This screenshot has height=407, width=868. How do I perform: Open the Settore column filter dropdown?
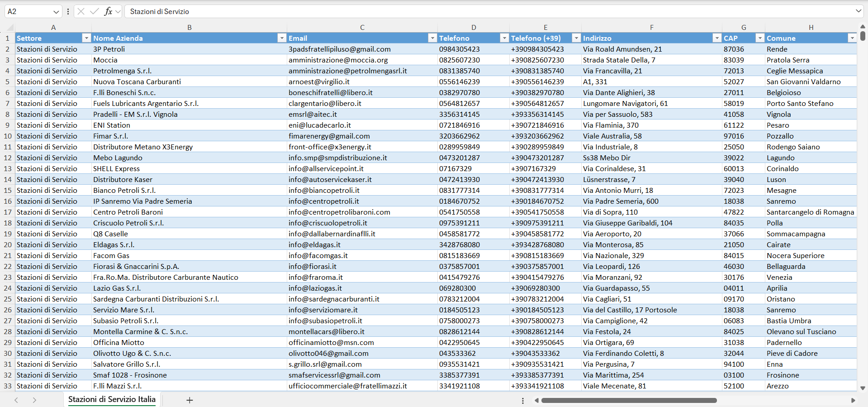click(86, 38)
